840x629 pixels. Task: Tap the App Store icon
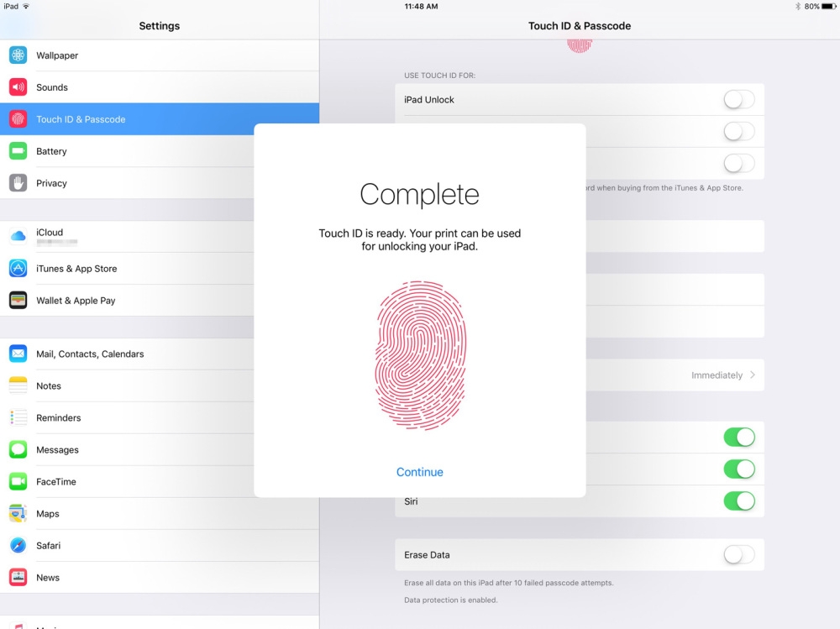pos(18,269)
